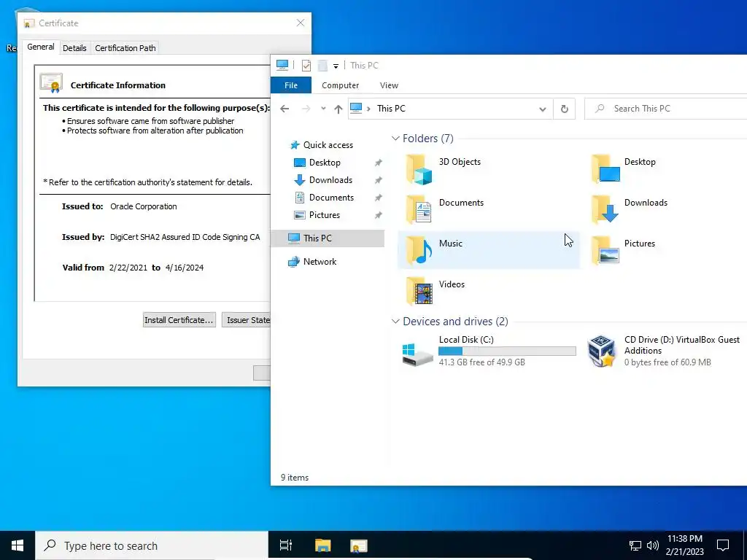Select Local Disk (C:) drive
747x560 pixels.
tap(489, 351)
